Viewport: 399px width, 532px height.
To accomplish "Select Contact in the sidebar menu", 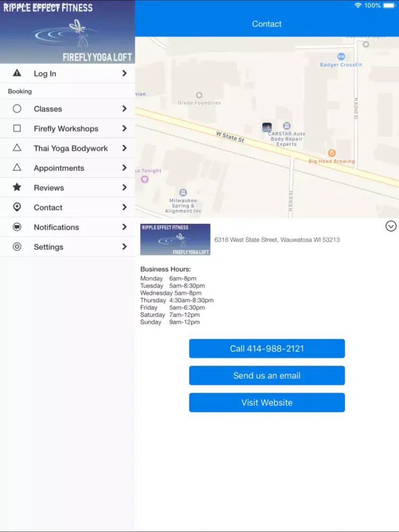I will pos(68,207).
